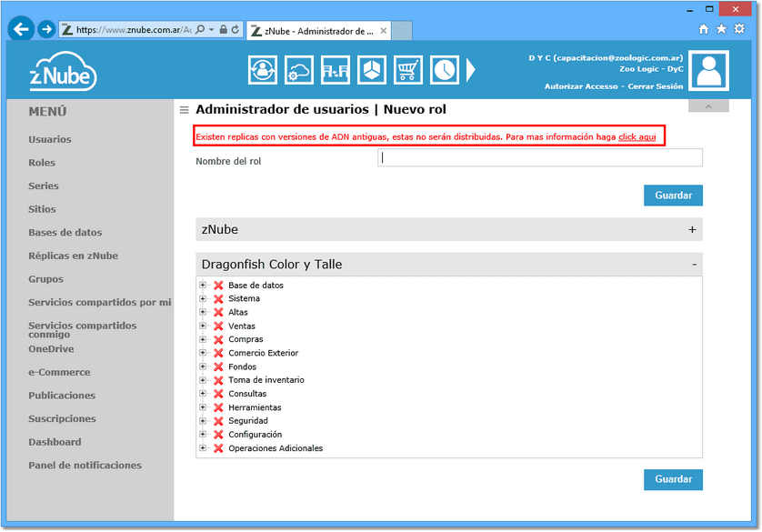Click the browser forward arrow button
Image resolution: width=762 pixels, height=532 pixels.
coord(46,30)
